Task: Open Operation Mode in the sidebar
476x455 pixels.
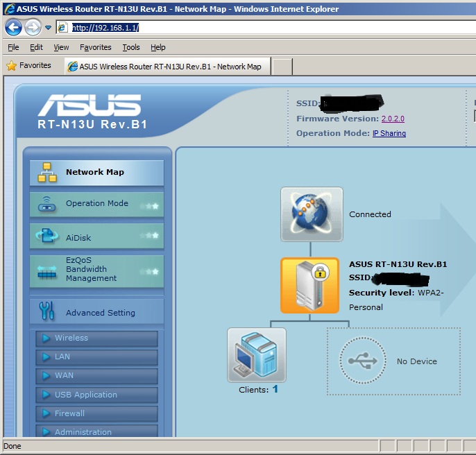Action: [x=96, y=205]
